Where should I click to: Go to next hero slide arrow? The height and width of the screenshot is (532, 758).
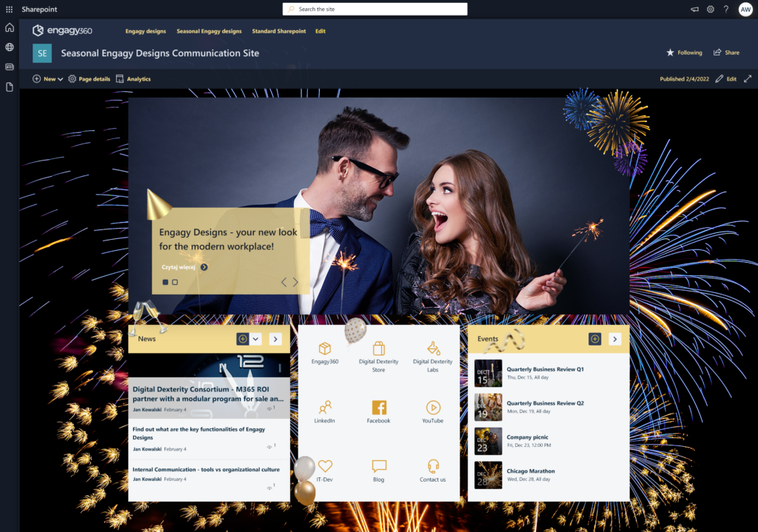[x=295, y=282]
